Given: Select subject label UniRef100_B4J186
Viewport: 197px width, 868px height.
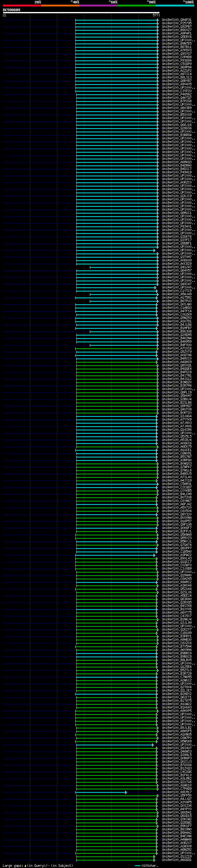Looking at the screenshot, I should [177, 325].
